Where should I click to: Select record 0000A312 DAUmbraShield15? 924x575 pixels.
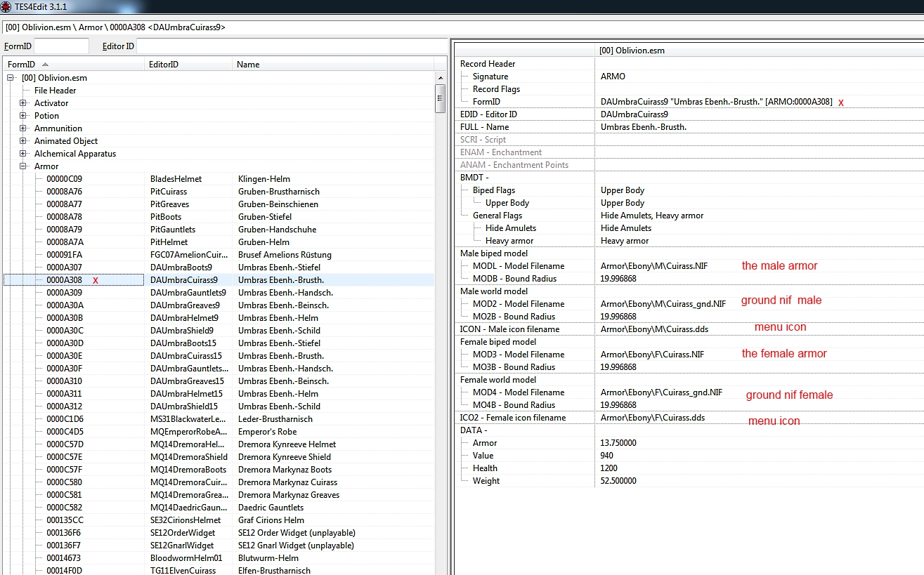point(219,407)
